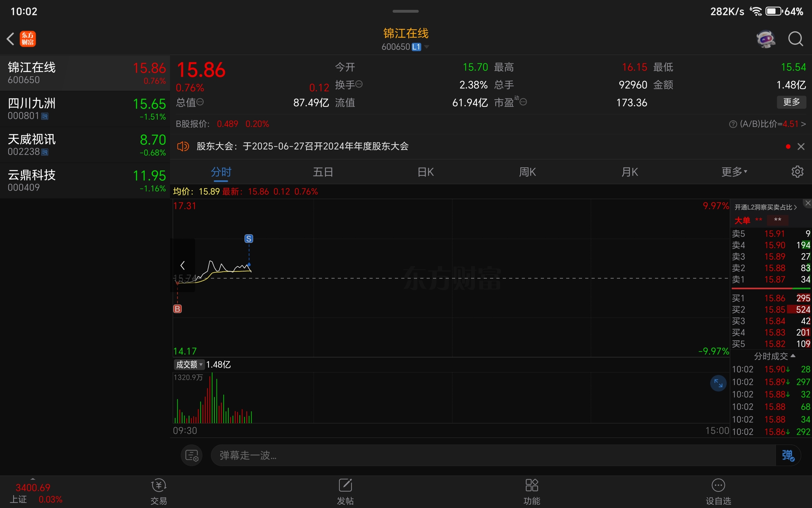Tap the speaker announcement icon
Viewport: 812px width, 508px height.
pos(183,146)
